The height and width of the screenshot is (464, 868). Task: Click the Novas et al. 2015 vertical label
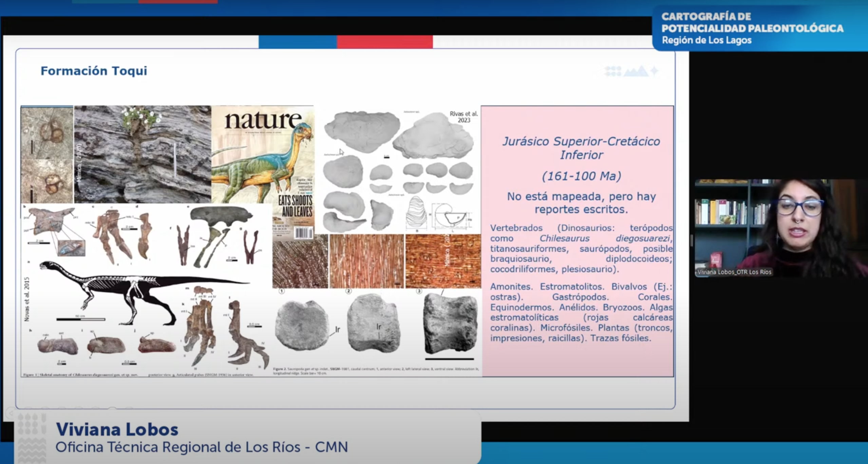[x=27, y=299]
